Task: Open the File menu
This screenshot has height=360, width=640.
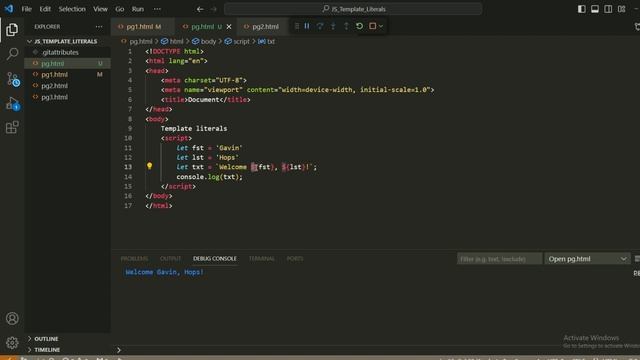Action: (27, 9)
